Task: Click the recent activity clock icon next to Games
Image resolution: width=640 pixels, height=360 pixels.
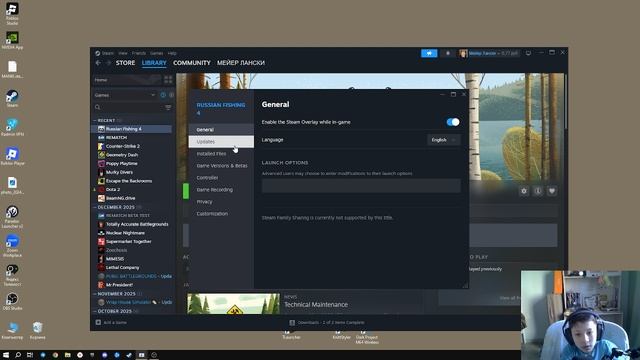Action: tap(163, 95)
